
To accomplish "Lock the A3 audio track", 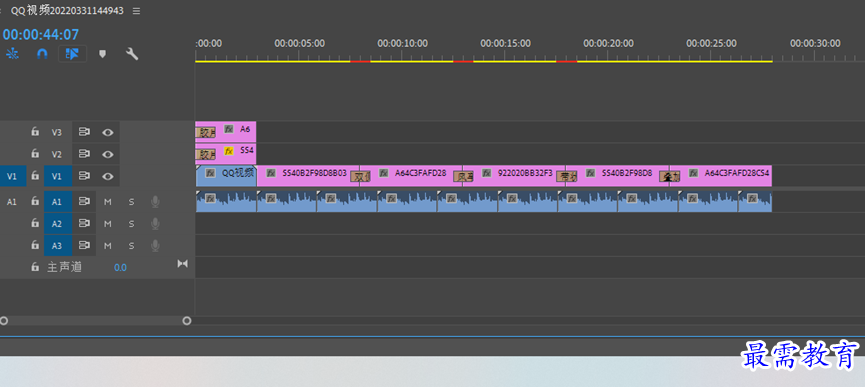I will 35,245.
